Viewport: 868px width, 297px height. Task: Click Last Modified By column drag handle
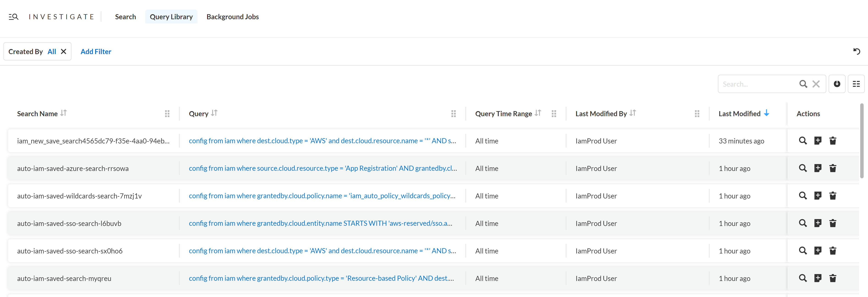[697, 114]
